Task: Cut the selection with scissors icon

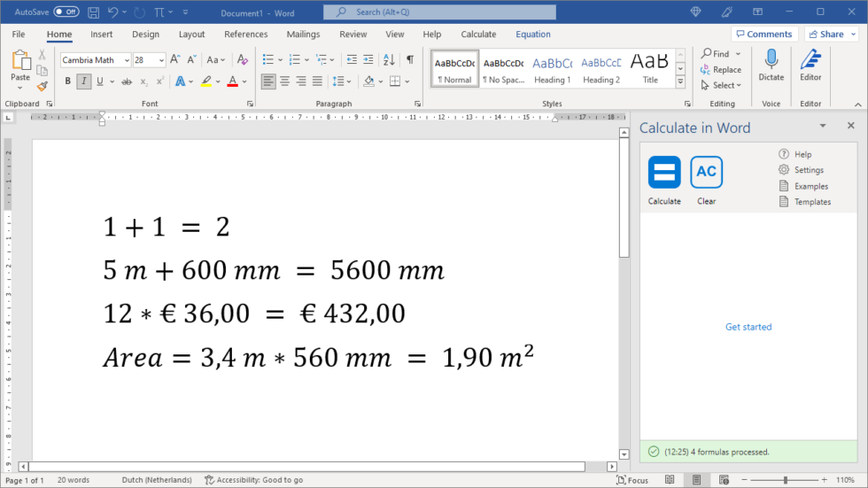Action: click(43, 55)
